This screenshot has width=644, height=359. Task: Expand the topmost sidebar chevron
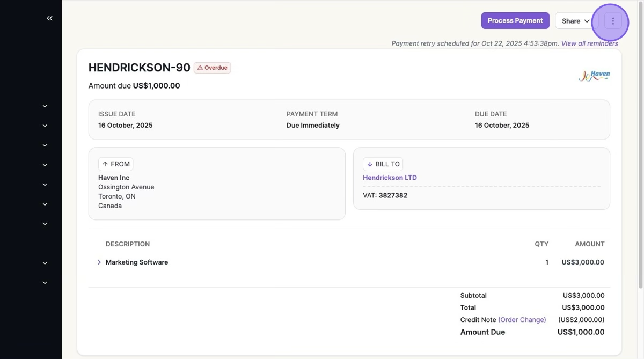(45, 106)
